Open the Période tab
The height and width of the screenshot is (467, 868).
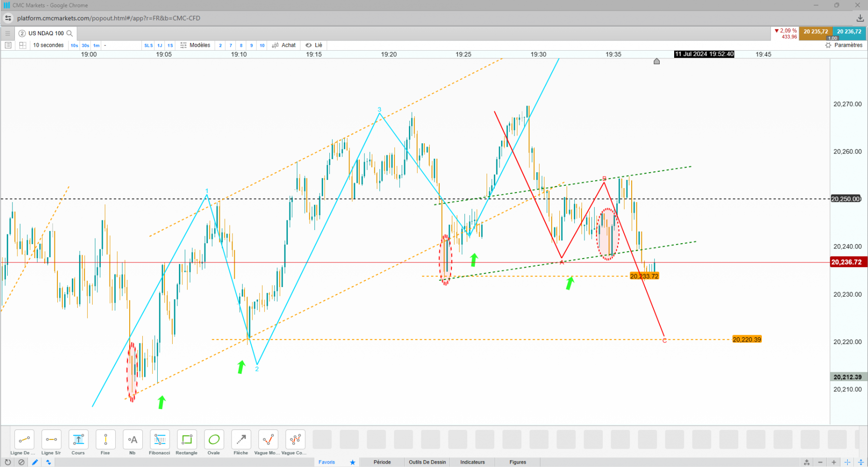coord(382,462)
